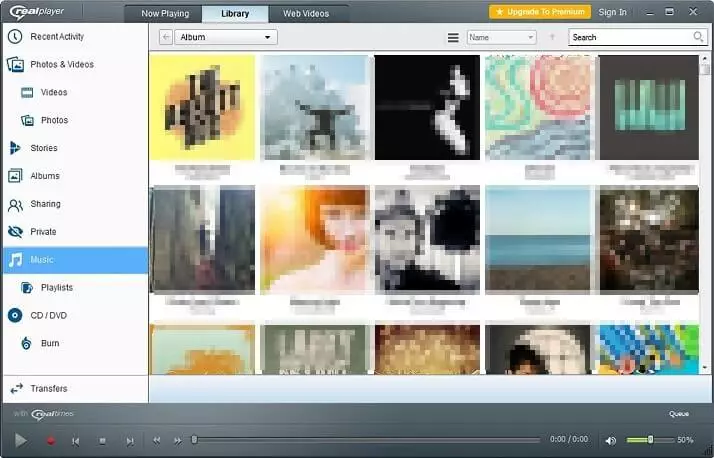
Task: Click the Rewind icon
Action: tap(156, 440)
